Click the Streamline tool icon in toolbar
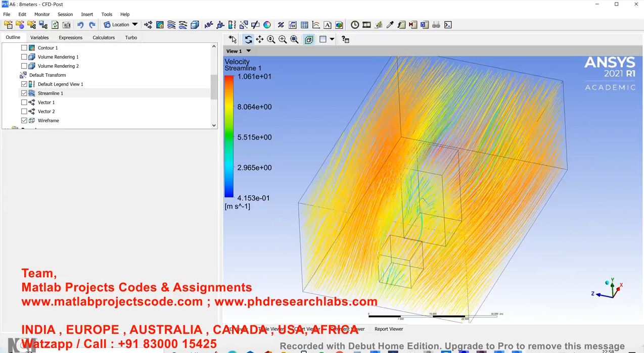Viewport: 644px width, 353px height. pos(171,25)
